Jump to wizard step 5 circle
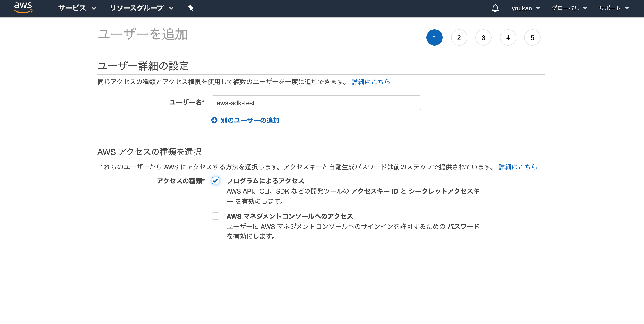The width and height of the screenshot is (644, 324). [532, 37]
